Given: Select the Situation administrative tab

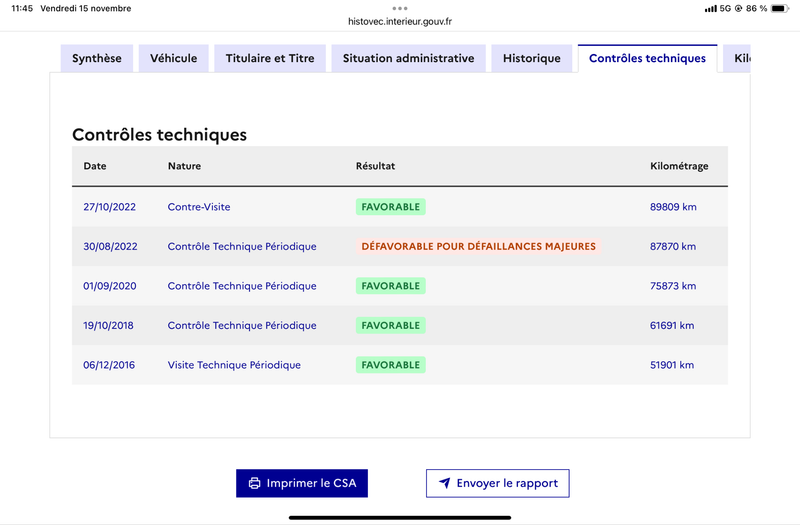Looking at the screenshot, I should 408,59.
